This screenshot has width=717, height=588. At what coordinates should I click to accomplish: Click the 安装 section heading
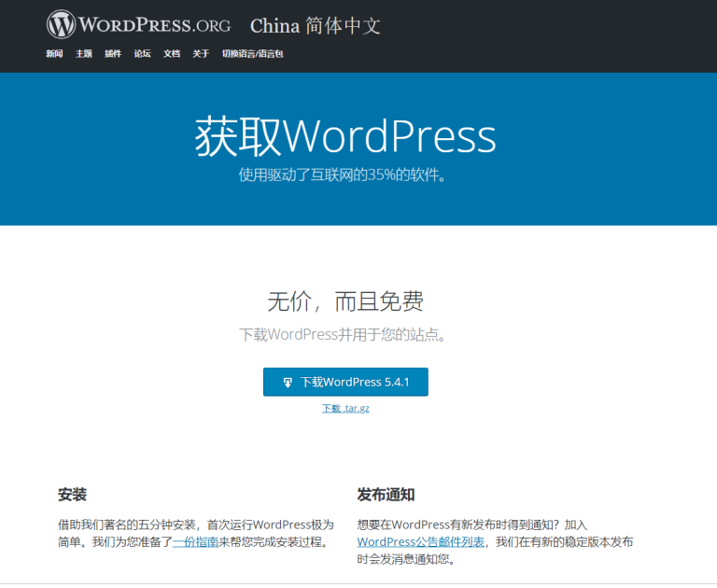72,495
